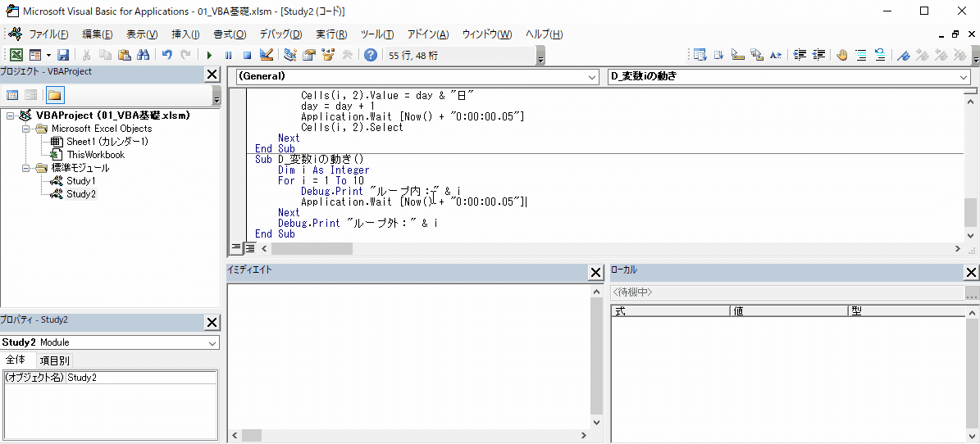The height and width of the screenshot is (444, 980).
Task: Click the blue Help question mark icon
Action: click(371, 55)
